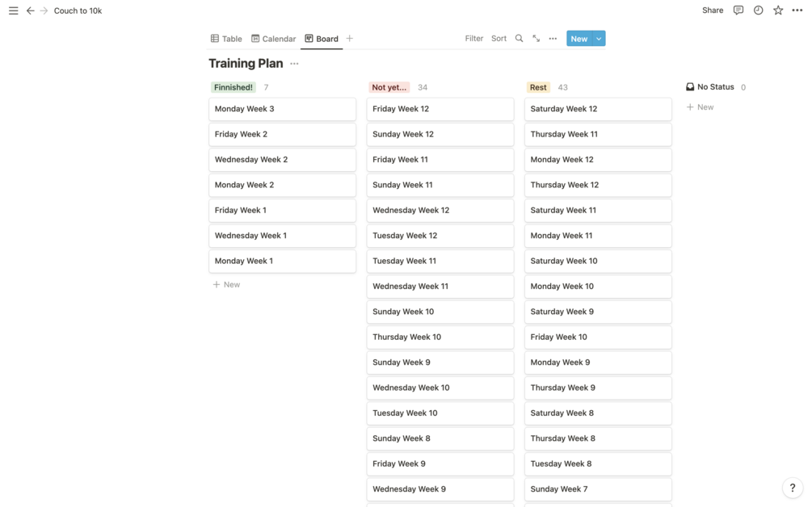Open the top-right page options menu
Viewport: 812px width, 507px height.
[797, 10]
